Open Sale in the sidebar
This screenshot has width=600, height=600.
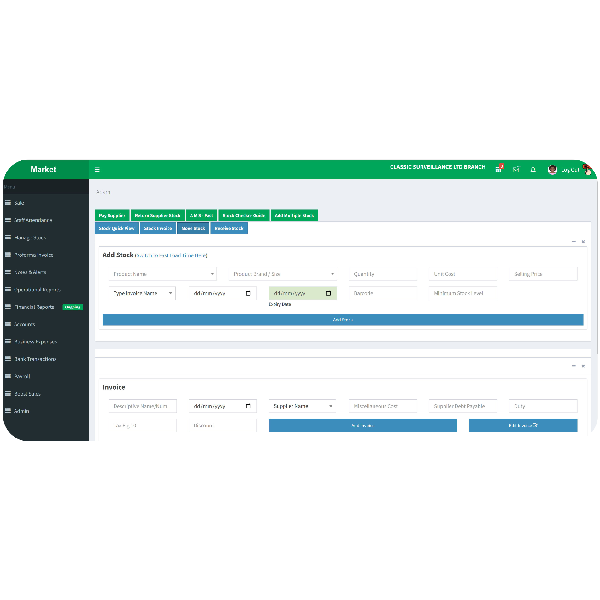pyautogui.click(x=20, y=202)
